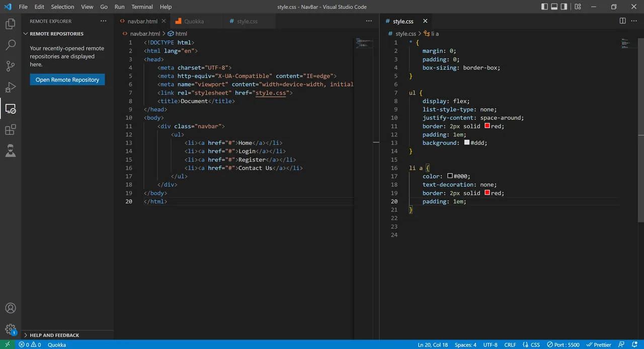Image resolution: width=644 pixels, height=349 pixels.
Task: Collapse the Remote Repositories section
Action: point(56,34)
